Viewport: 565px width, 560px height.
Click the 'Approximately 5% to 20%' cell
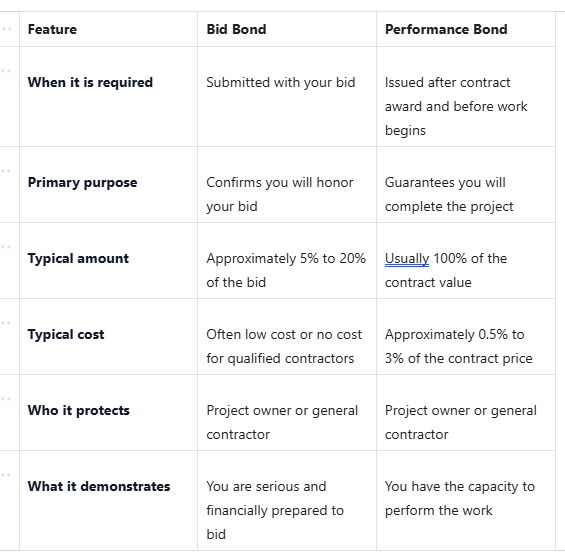pos(287,261)
